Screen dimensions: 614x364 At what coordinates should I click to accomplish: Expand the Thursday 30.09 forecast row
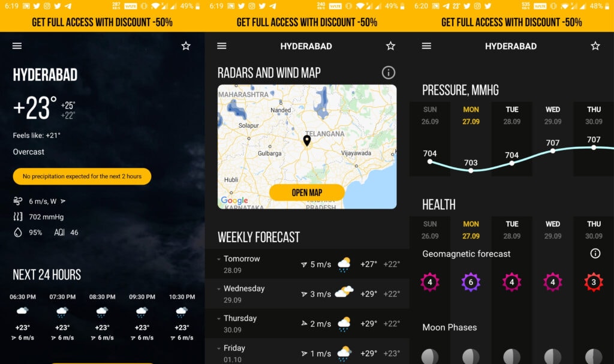[307, 324]
